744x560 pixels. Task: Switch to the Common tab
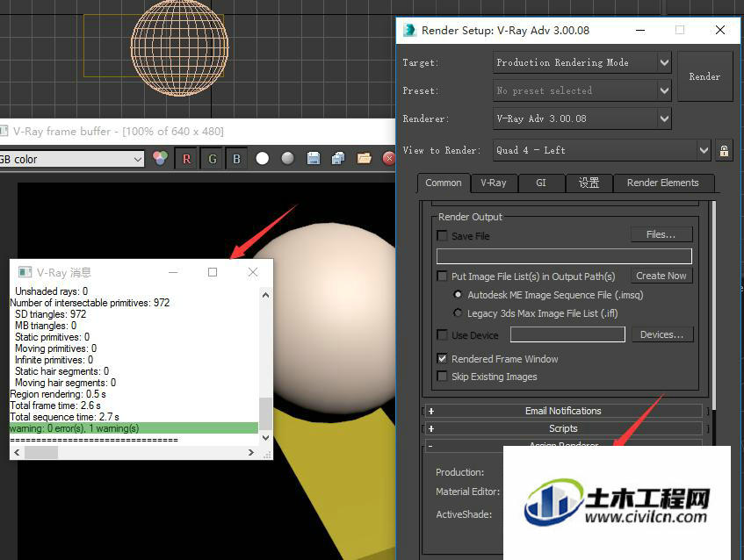(444, 183)
